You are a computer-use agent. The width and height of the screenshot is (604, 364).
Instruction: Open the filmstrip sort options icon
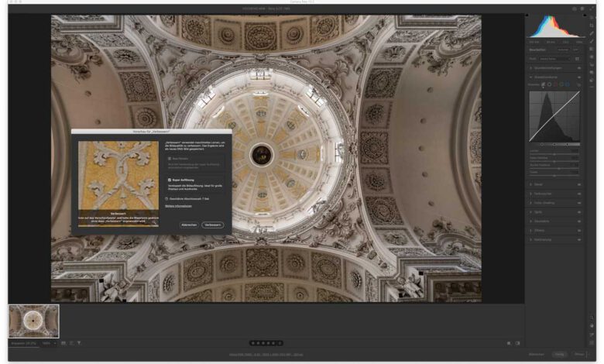tap(72, 343)
